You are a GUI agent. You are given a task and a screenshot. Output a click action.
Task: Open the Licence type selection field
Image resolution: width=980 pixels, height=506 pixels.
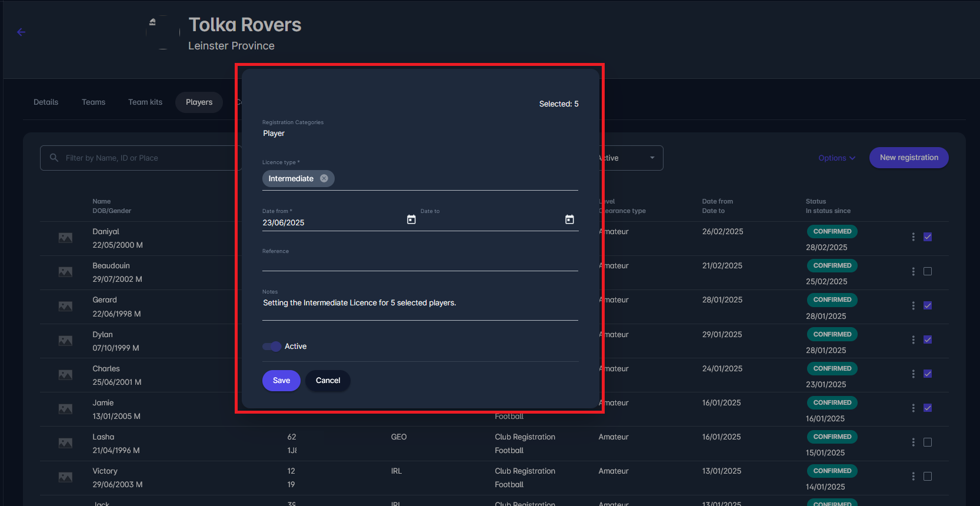(x=453, y=179)
